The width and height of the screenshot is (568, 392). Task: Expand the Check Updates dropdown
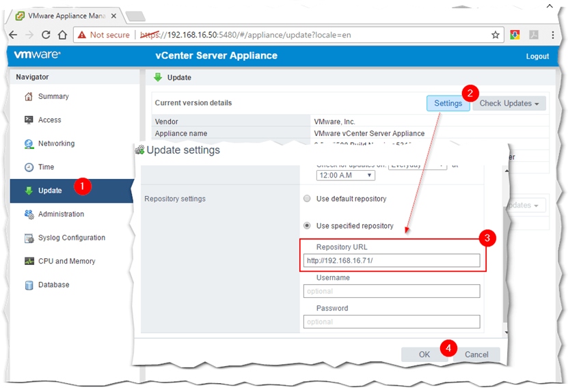pyautogui.click(x=509, y=104)
